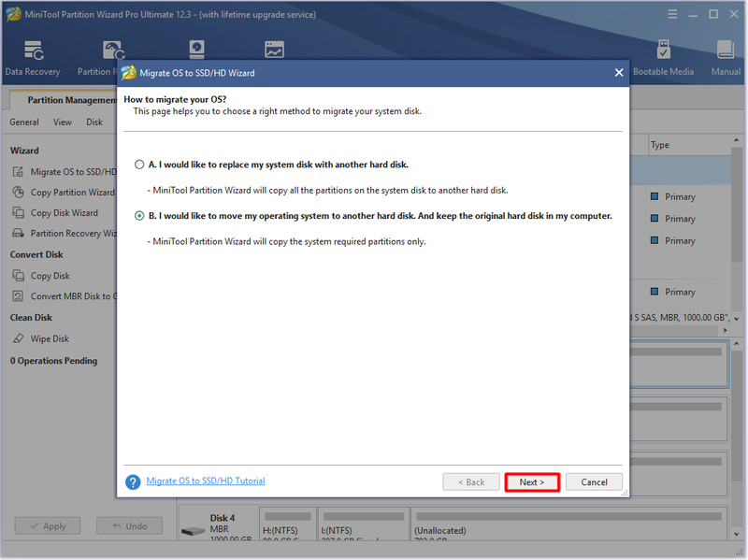Click the Partition Recovery toolbar icon
This screenshot has width=748, height=560.
click(113, 50)
